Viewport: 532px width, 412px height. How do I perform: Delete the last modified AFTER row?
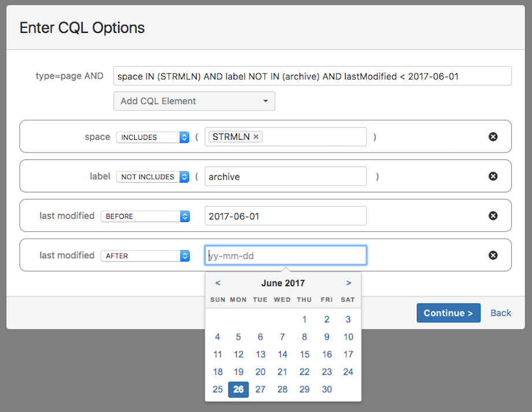[493, 255]
